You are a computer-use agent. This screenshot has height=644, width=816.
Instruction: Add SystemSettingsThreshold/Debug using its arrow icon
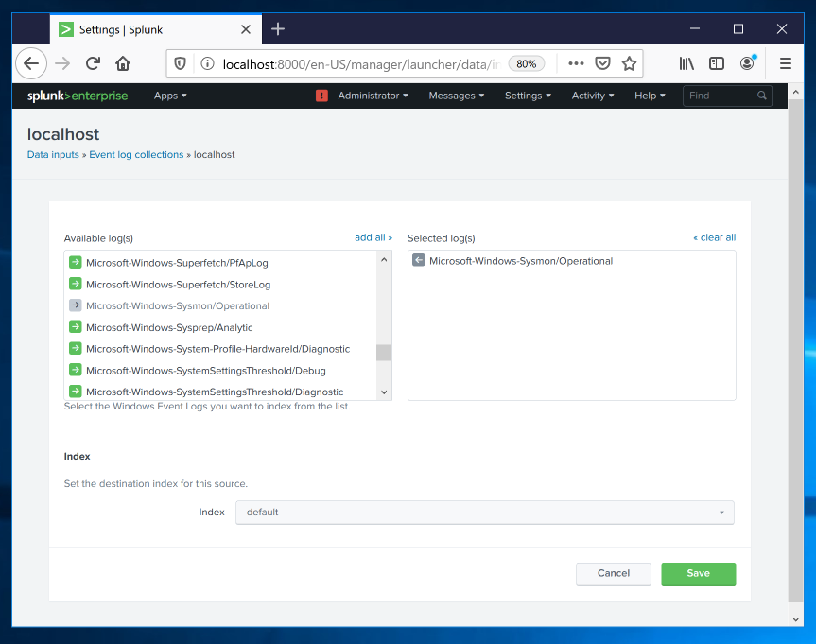click(76, 370)
